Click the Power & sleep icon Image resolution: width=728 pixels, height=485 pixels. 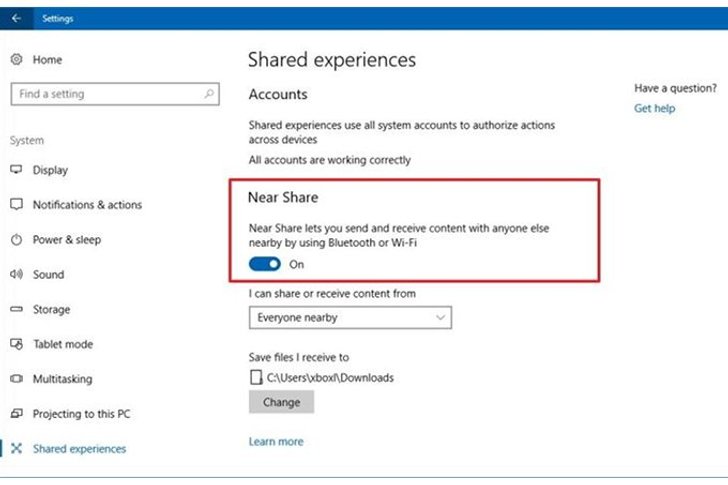(x=16, y=239)
